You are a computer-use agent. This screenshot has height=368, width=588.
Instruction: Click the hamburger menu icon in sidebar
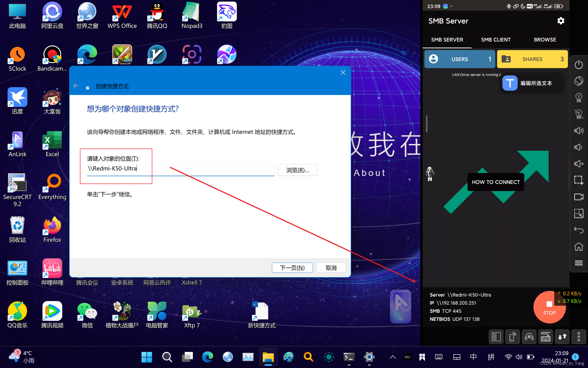pos(579,263)
